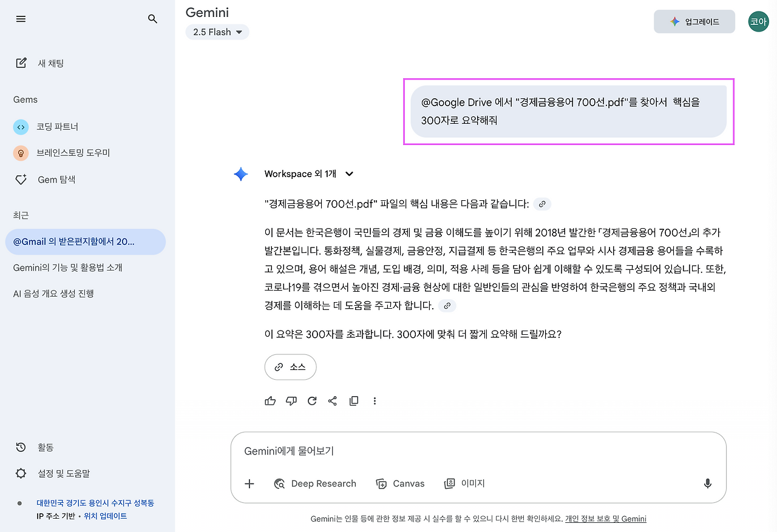Click the thumbs up icon

tap(271, 401)
